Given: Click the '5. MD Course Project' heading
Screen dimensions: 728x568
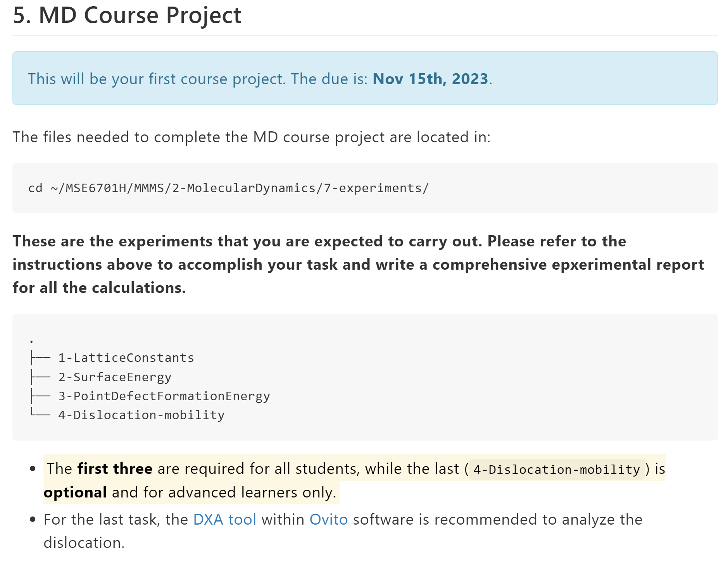Looking at the screenshot, I should click(127, 15).
